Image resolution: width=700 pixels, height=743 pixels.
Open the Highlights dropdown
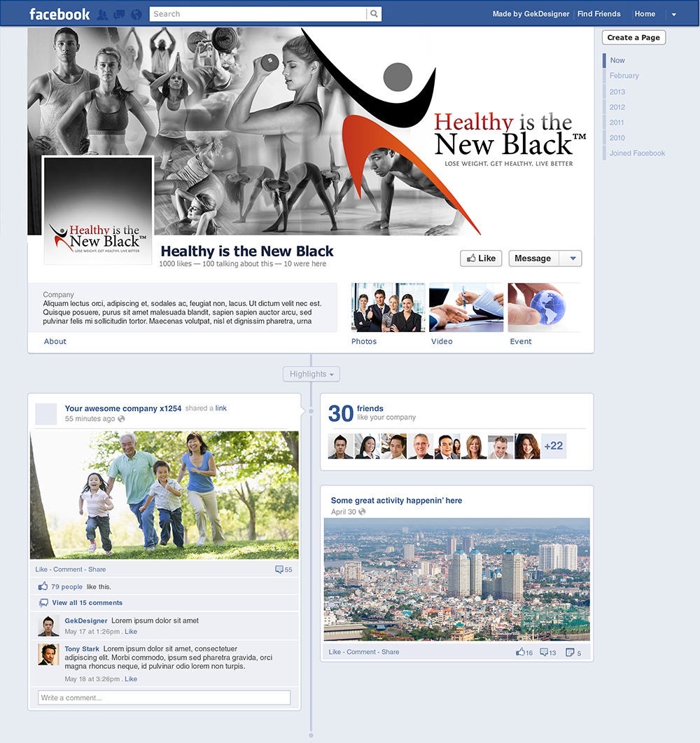pyautogui.click(x=311, y=373)
